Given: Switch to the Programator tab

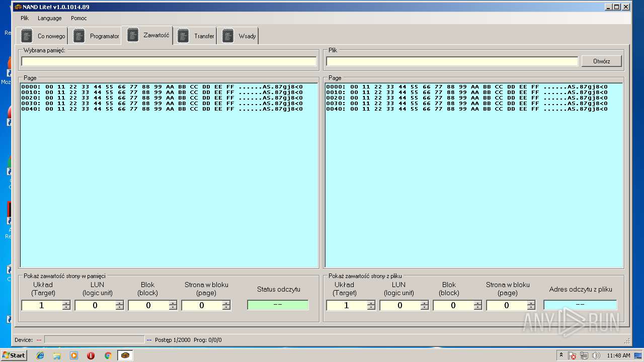Looking at the screenshot, I should tap(96, 36).
